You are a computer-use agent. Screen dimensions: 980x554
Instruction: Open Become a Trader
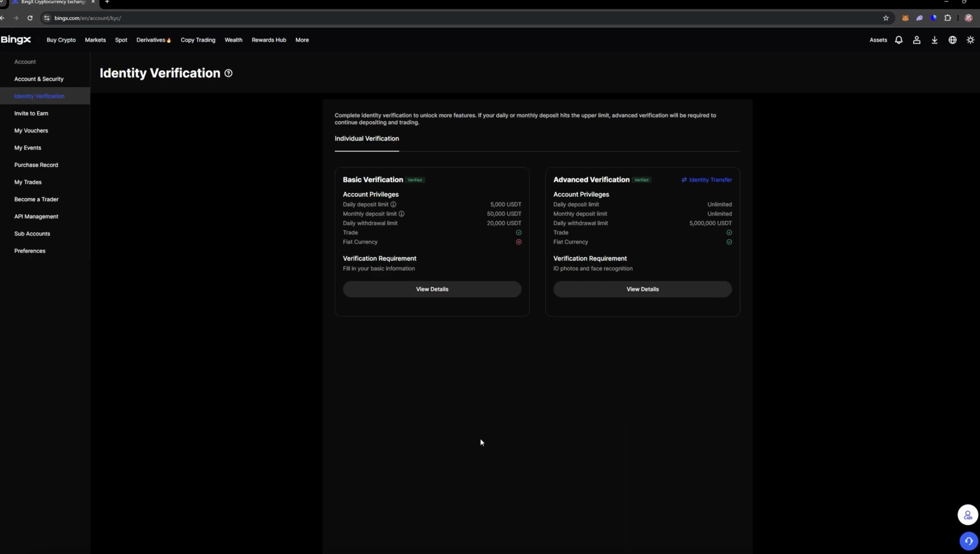pos(37,199)
